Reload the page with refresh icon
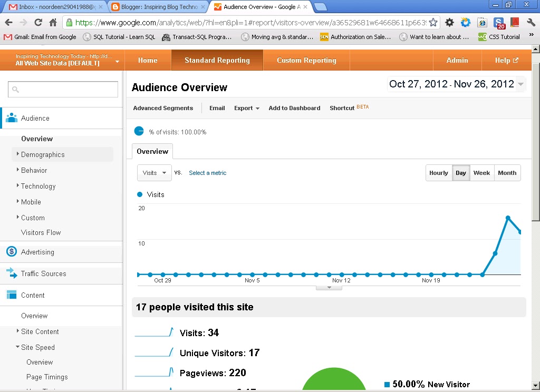Image resolution: width=540 pixels, height=392 pixels. click(x=38, y=23)
